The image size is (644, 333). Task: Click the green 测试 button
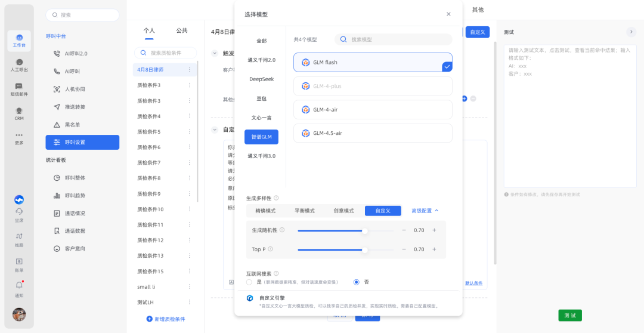click(570, 315)
